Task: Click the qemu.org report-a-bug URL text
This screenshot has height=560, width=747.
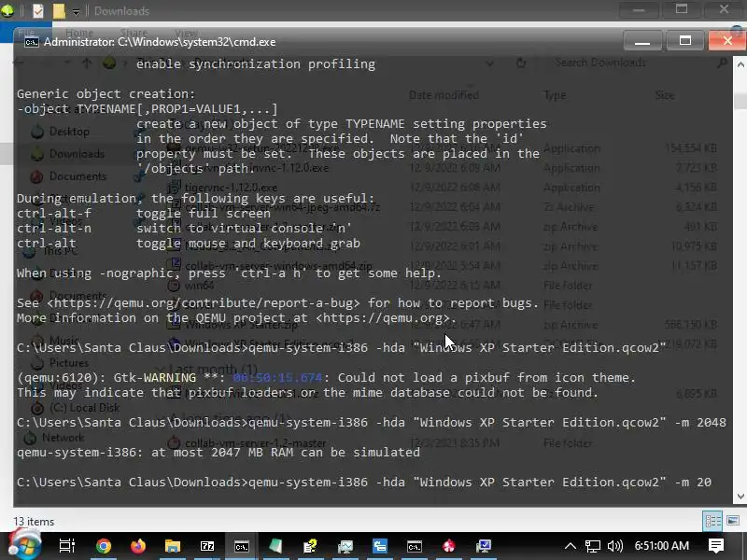Action: click(x=203, y=302)
